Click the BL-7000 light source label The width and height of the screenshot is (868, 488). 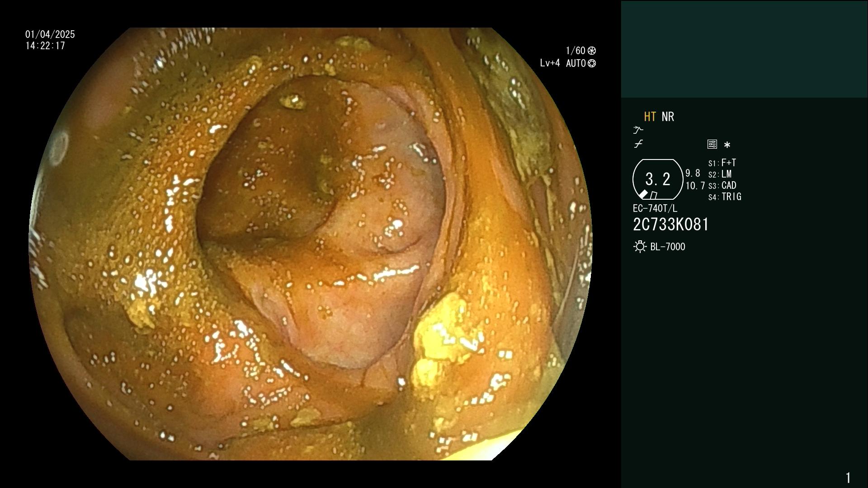tap(668, 247)
